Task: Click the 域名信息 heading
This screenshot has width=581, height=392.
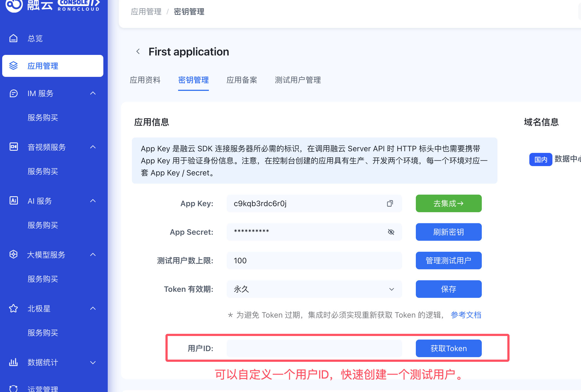Action: click(541, 122)
